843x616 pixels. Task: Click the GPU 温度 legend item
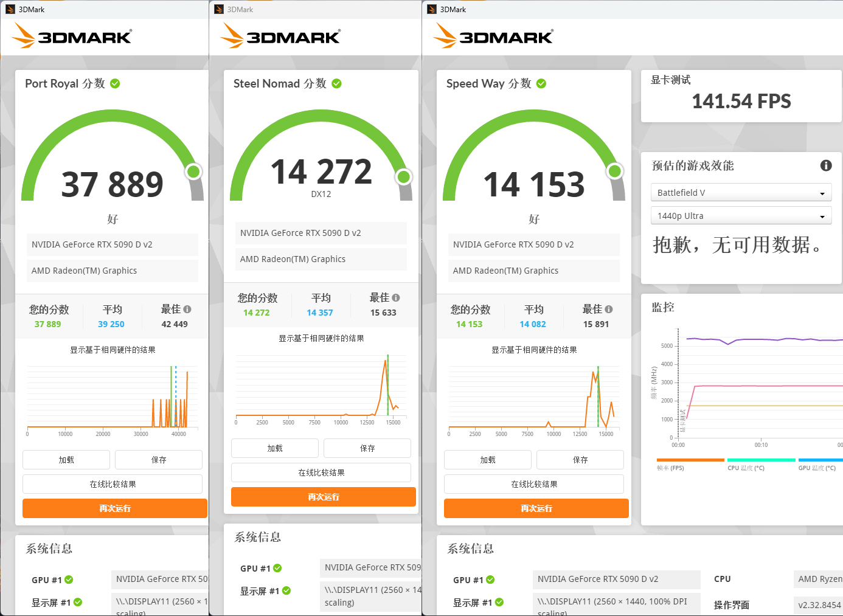click(820, 465)
